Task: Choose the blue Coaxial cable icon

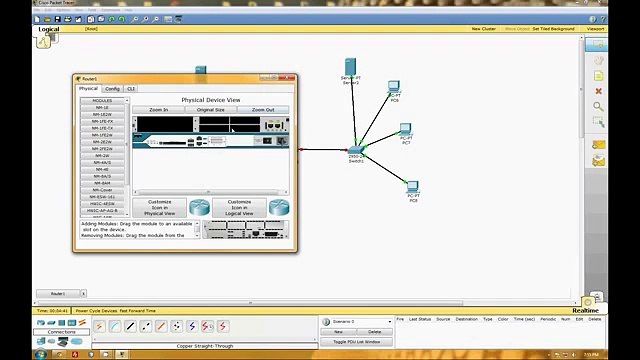Action: click(192, 326)
